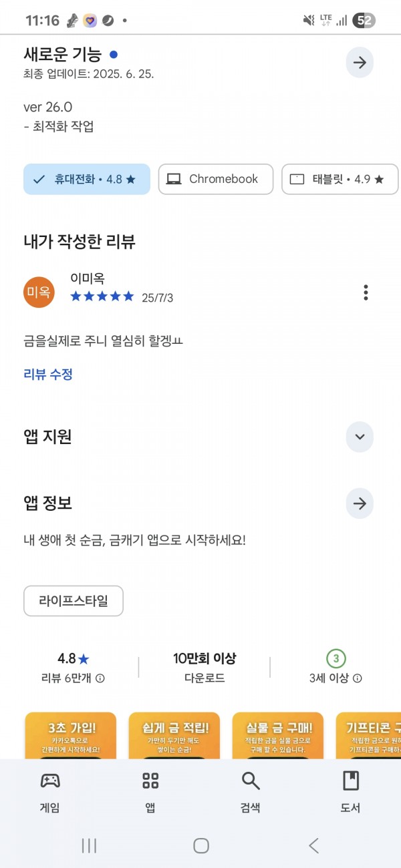Expand the 앱 지원 section chevron
The width and height of the screenshot is (401, 868).
(360, 437)
